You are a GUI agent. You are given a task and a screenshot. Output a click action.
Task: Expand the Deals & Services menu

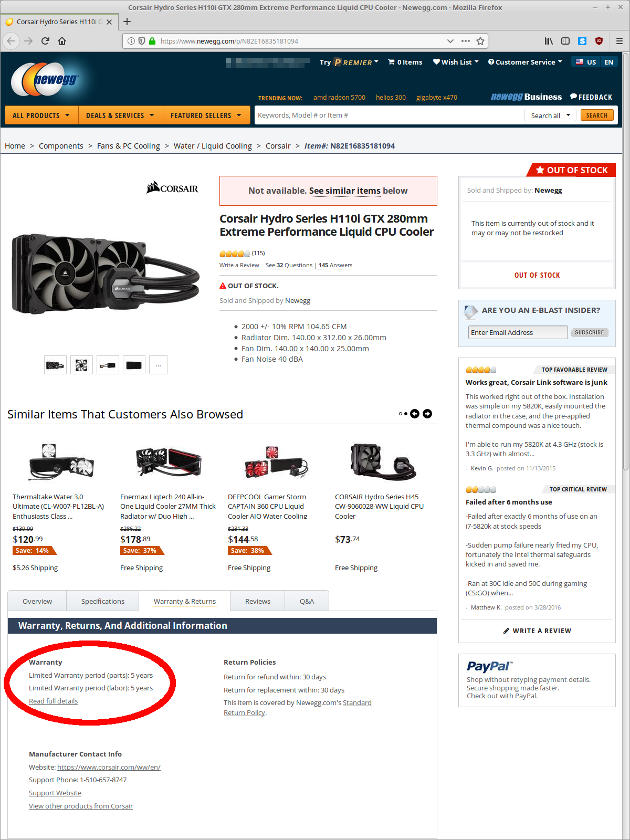tap(121, 115)
